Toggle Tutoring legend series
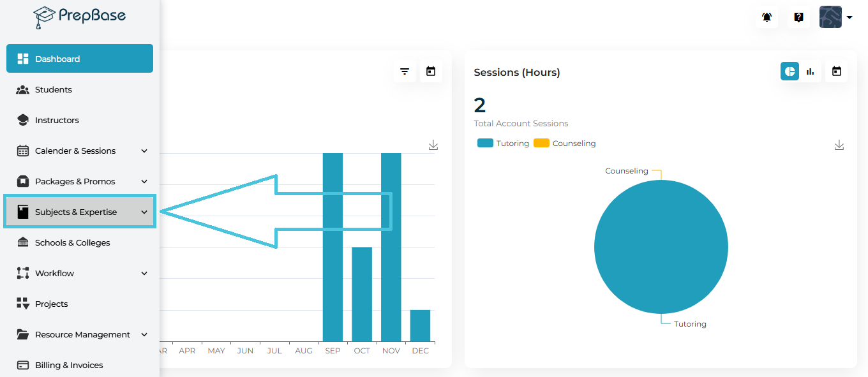 coord(504,144)
